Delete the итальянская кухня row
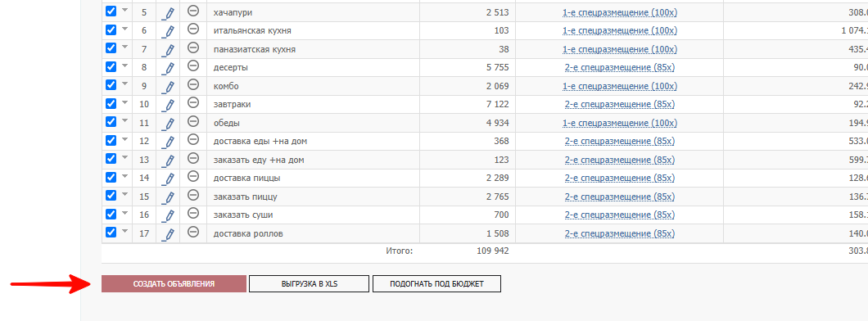This screenshot has height=321, width=868. (x=193, y=29)
